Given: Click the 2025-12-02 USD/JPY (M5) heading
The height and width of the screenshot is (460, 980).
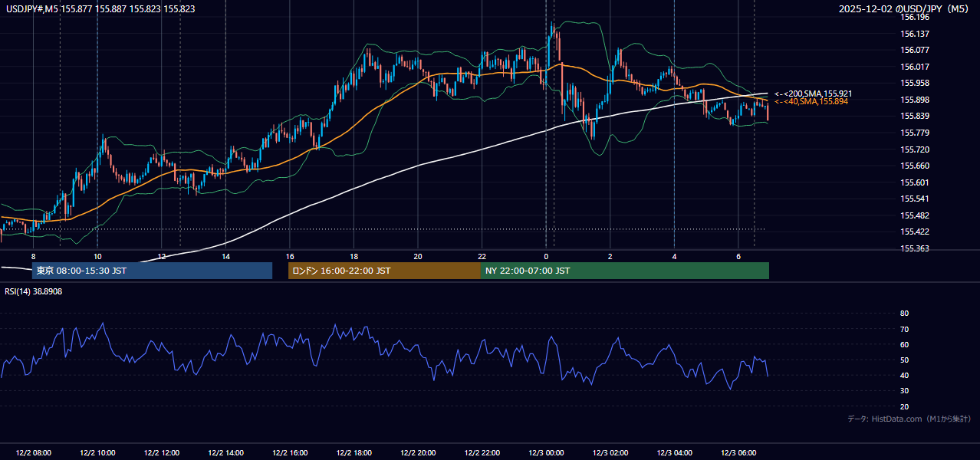Looking at the screenshot, I should click(x=905, y=8).
